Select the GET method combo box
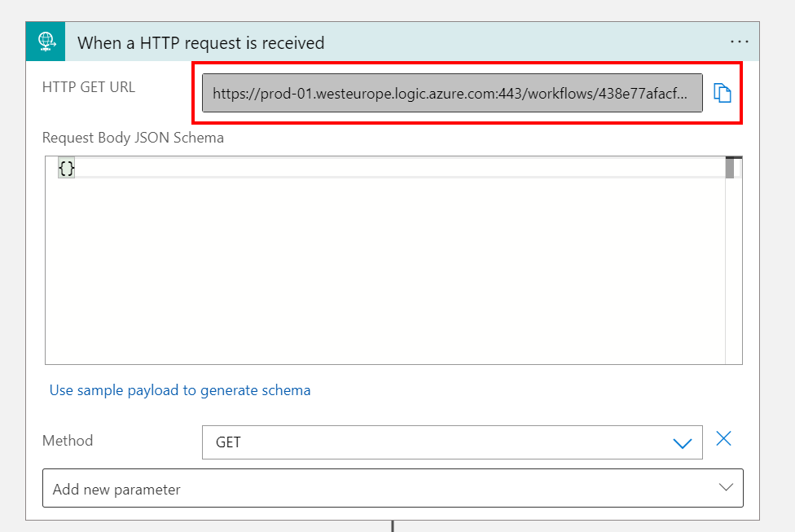The height and width of the screenshot is (532, 795). pos(452,442)
